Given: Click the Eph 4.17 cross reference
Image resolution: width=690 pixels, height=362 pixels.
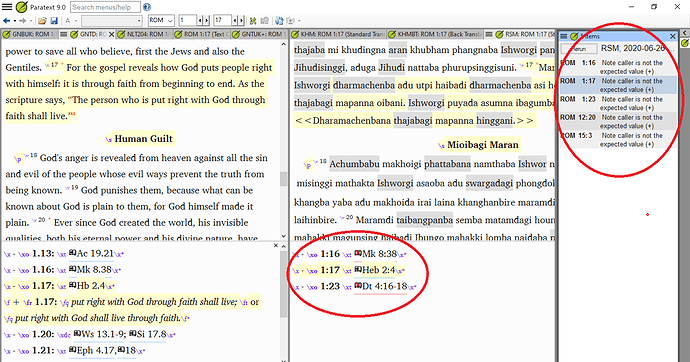Looking at the screenshot, I should pyautogui.click(x=96, y=351).
